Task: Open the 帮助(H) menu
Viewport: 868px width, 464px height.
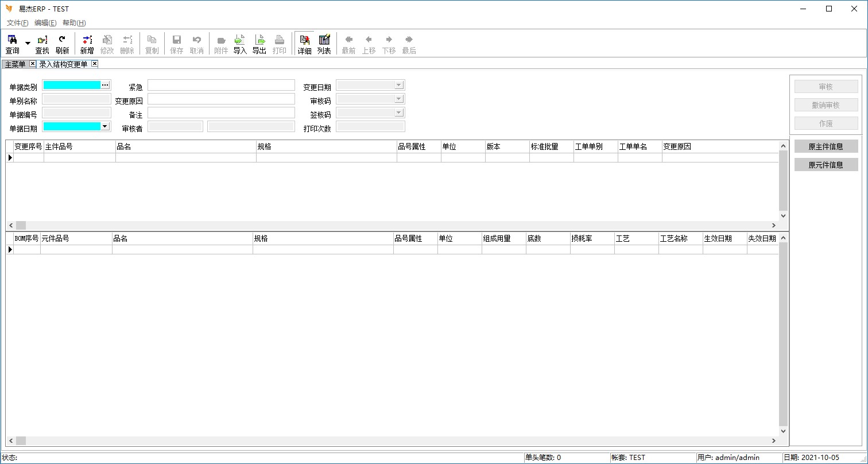Action: coord(74,23)
